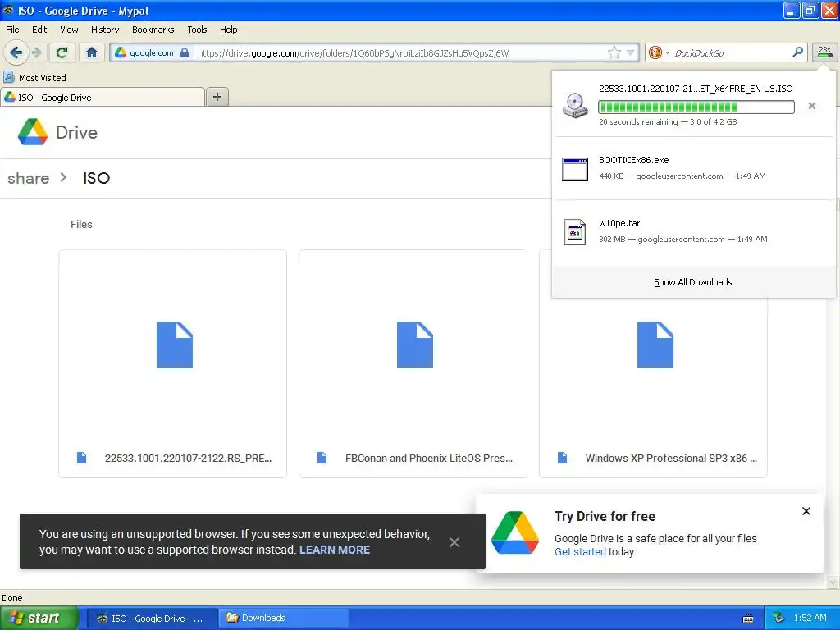Go back with the browser back arrow
840x630 pixels.
click(x=16, y=52)
